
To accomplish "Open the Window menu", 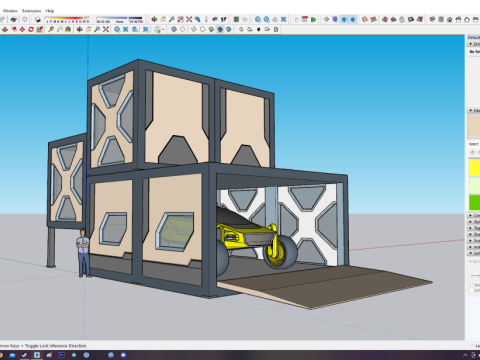I will click(x=10, y=11).
